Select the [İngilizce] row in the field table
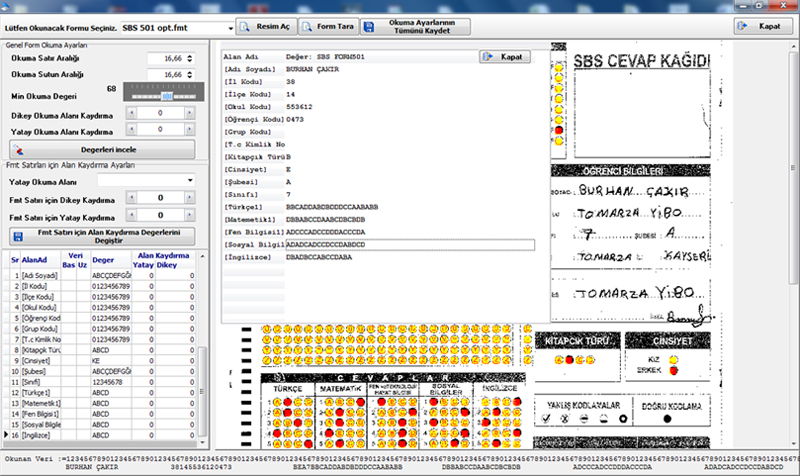800x476 pixels. point(99,435)
